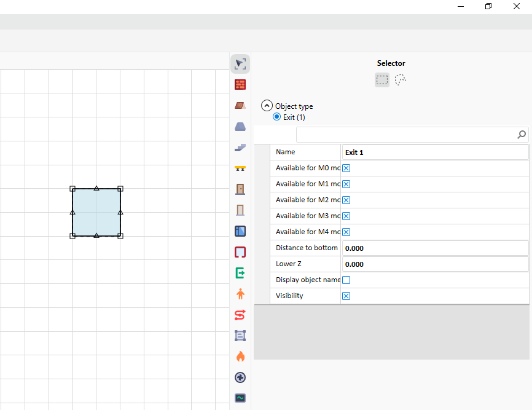Screen dimensions: 532x410
Task: Select the Exit (1) radio button
Action: pyautogui.click(x=277, y=117)
